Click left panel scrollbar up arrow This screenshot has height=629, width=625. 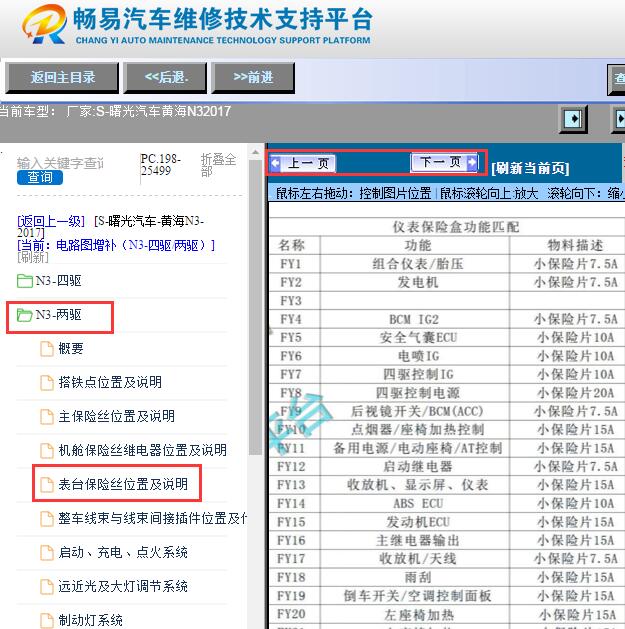tap(255, 152)
